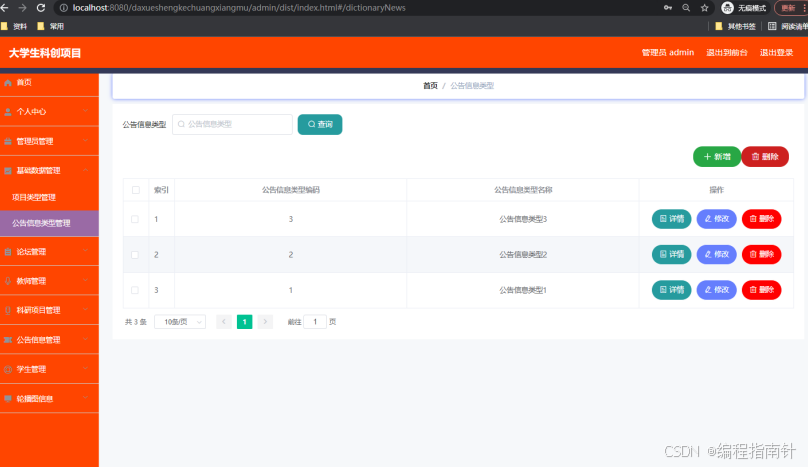Click the green 新增 button
808x467 pixels.
[717, 157]
